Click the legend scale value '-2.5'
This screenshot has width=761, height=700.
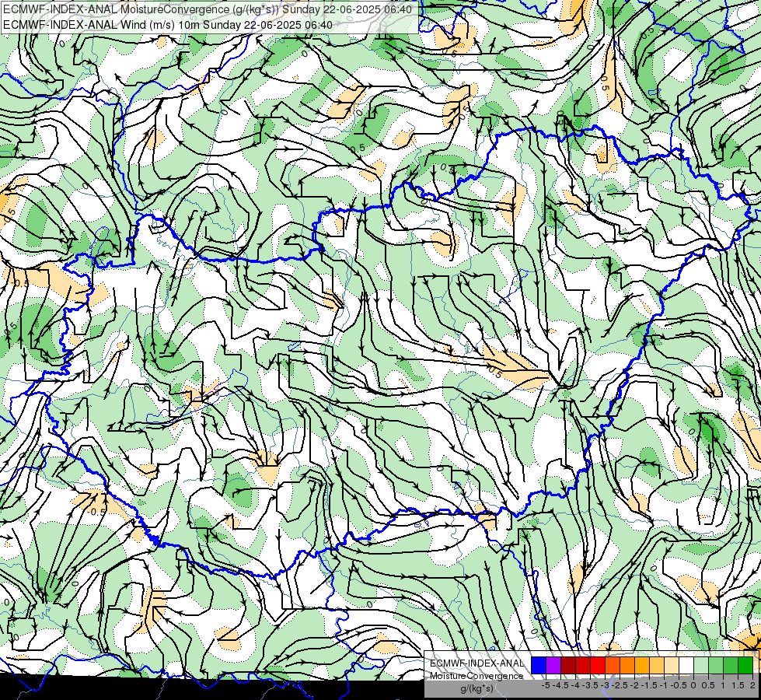pos(620,685)
